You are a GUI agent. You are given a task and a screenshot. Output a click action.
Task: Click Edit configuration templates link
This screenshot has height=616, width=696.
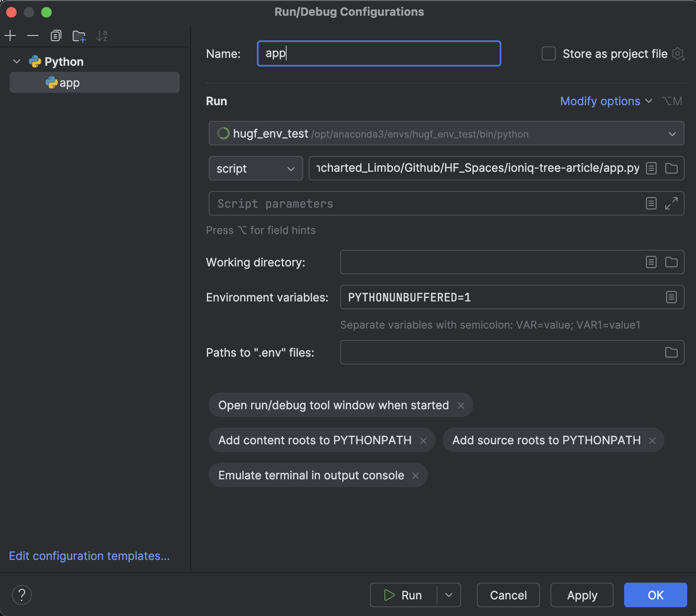click(89, 556)
